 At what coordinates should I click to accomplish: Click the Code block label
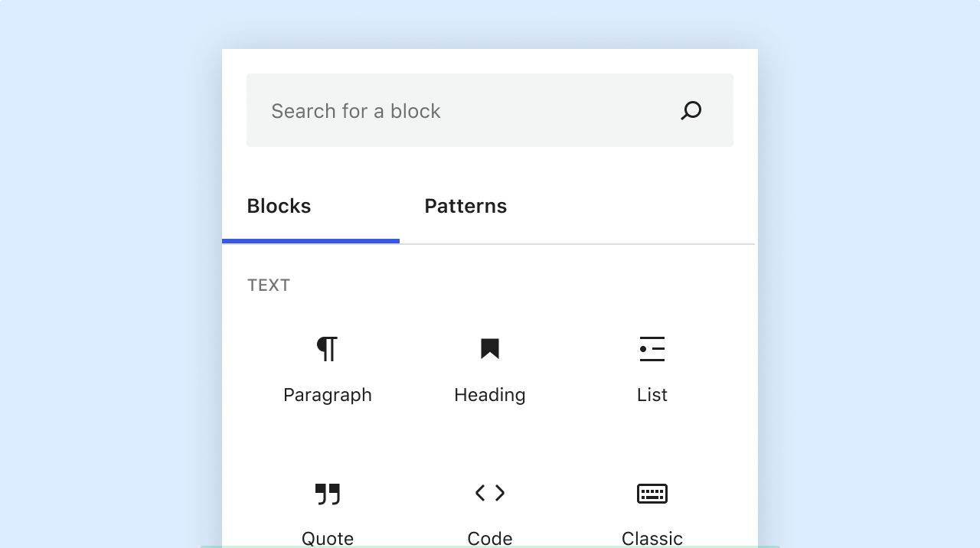[x=490, y=538]
